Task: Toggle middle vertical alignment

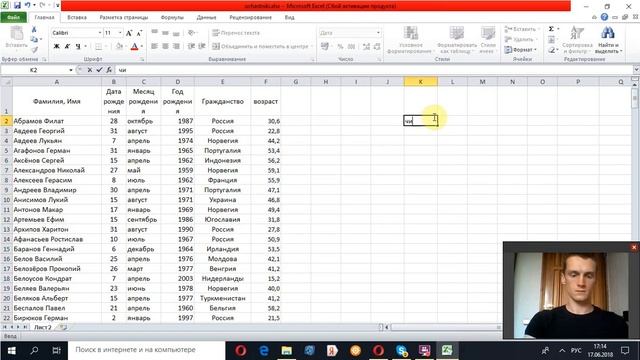Action: click(x=165, y=33)
